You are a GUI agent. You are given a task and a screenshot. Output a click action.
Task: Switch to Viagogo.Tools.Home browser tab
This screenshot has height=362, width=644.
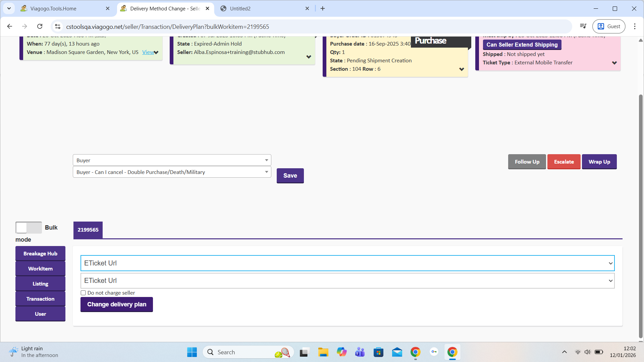click(54, 8)
